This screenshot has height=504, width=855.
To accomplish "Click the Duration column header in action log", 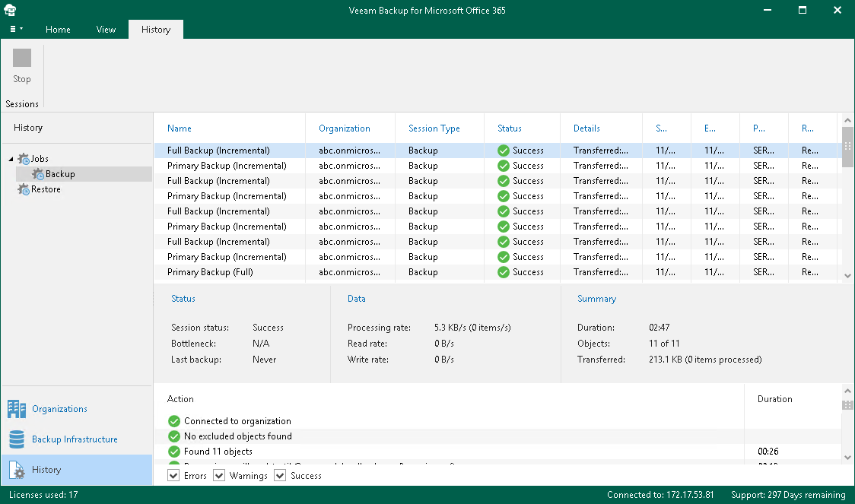I will [x=775, y=399].
